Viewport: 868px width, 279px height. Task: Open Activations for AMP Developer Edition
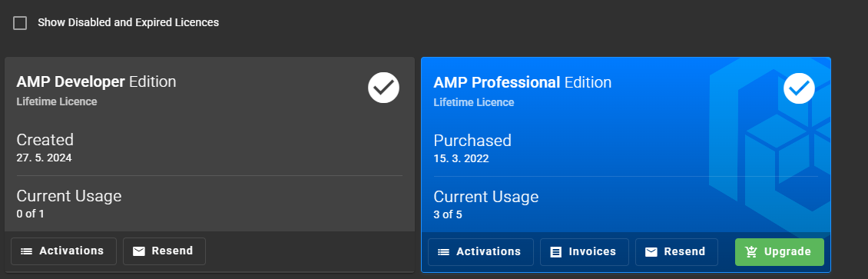(x=64, y=251)
